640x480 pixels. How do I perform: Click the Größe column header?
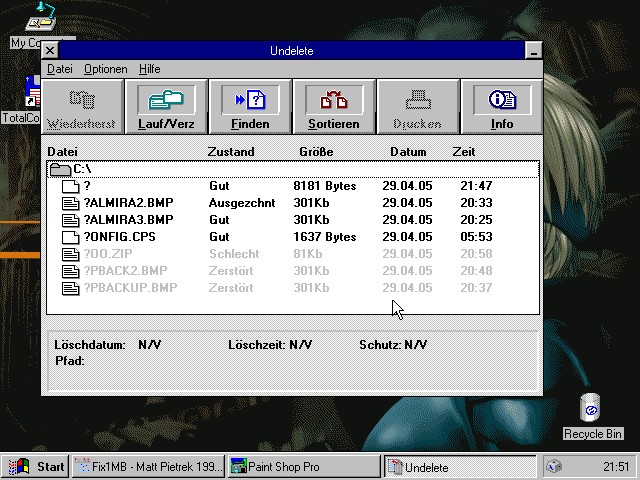coord(316,152)
